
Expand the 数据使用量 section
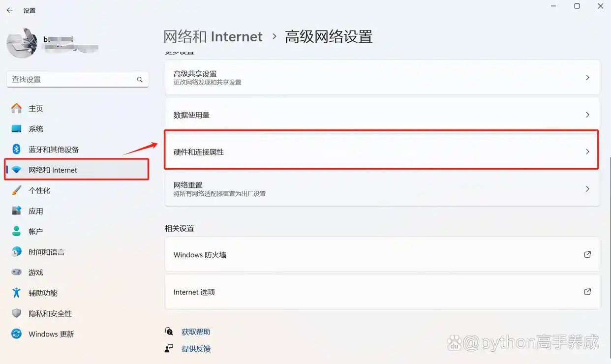pos(383,115)
